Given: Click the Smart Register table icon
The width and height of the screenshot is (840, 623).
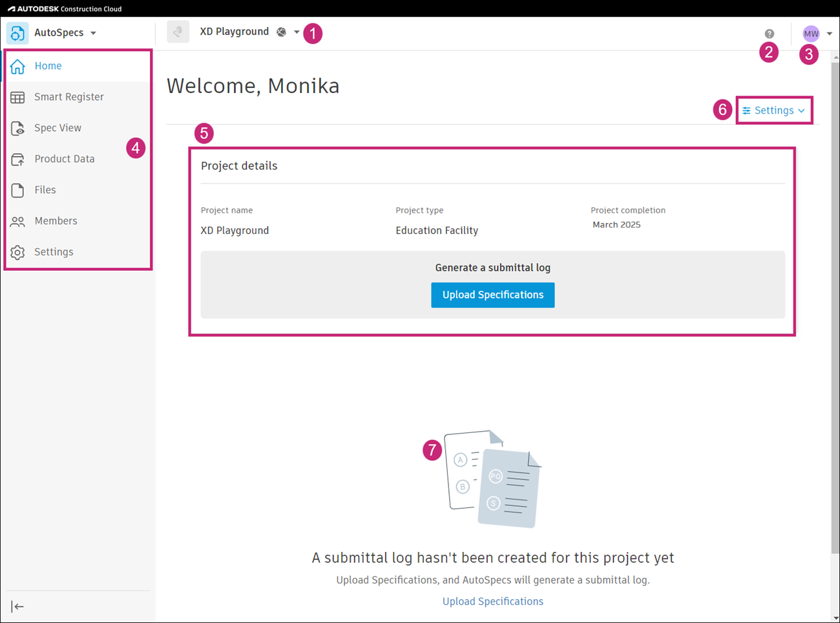Looking at the screenshot, I should [x=17, y=97].
